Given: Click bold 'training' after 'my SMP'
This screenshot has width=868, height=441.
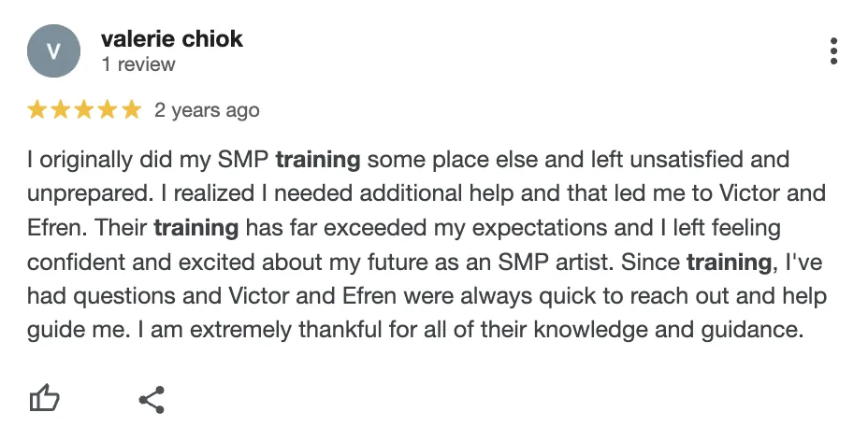Looking at the screenshot, I should click(x=318, y=160).
